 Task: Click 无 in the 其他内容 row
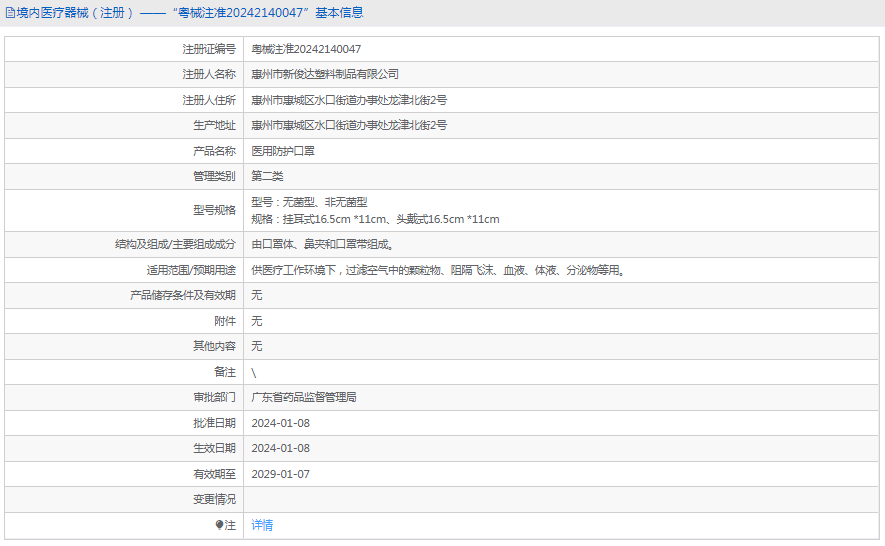[257, 346]
